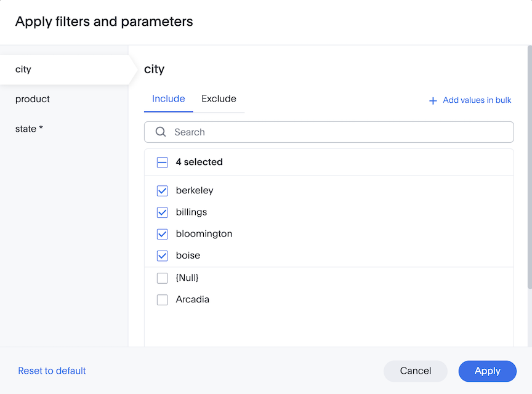Select the state filter from the sidebar
532x394 pixels.
(30, 129)
